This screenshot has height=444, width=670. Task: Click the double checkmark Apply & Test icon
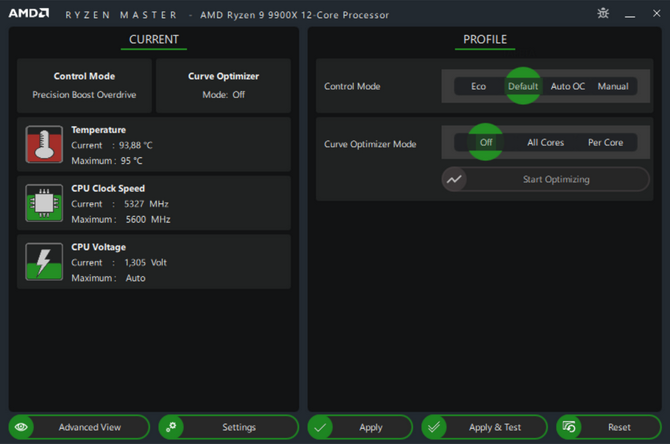point(434,427)
